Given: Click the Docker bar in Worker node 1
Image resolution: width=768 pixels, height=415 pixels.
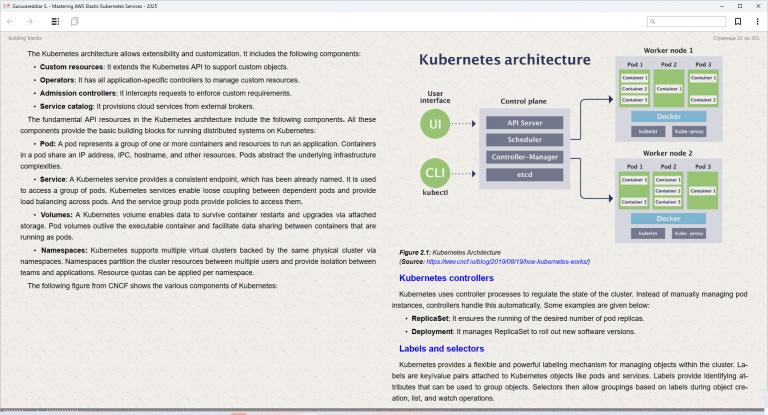Looking at the screenshot, I should [669, 117].
